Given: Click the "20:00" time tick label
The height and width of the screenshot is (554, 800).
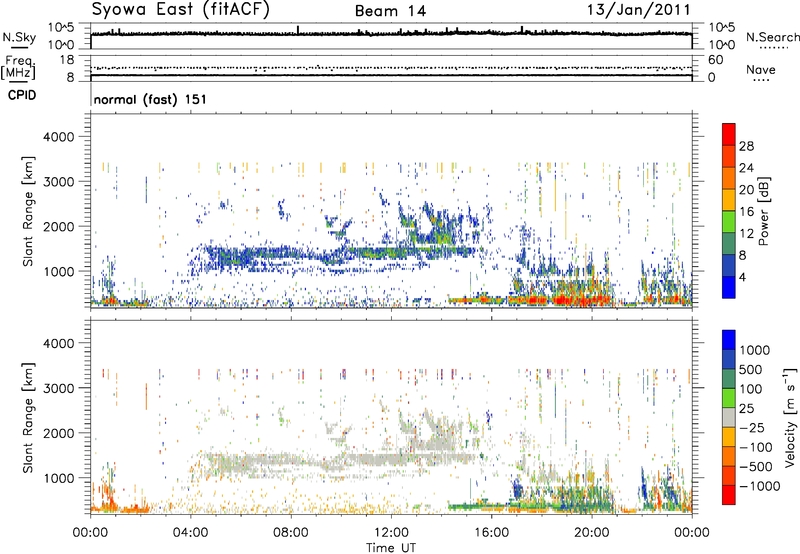Looking at the screenshot, I should pos(591,533).
